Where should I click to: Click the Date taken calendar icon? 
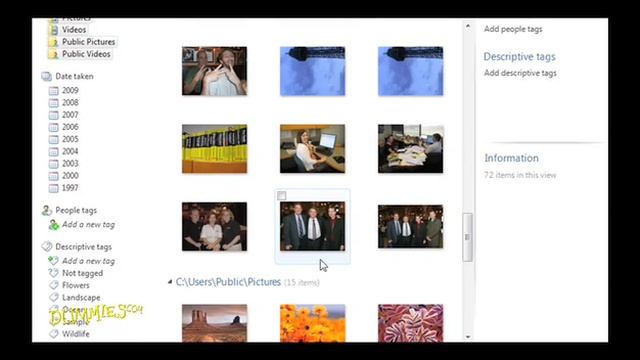[47, 76]
